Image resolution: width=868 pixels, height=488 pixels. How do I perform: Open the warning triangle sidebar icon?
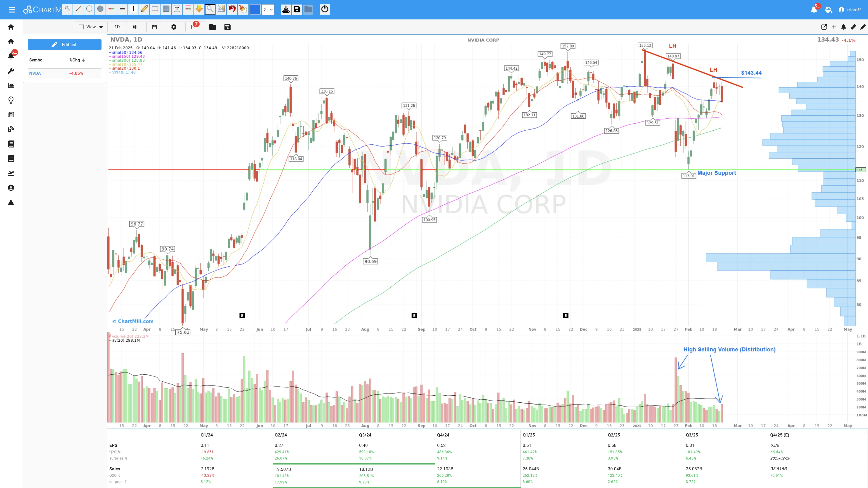(x=11, y=202)
